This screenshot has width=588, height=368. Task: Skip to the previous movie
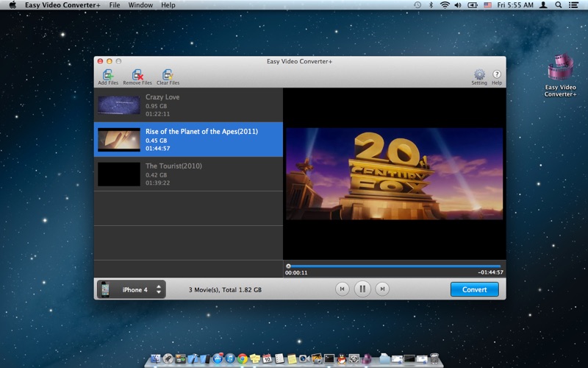pos(342,289)
